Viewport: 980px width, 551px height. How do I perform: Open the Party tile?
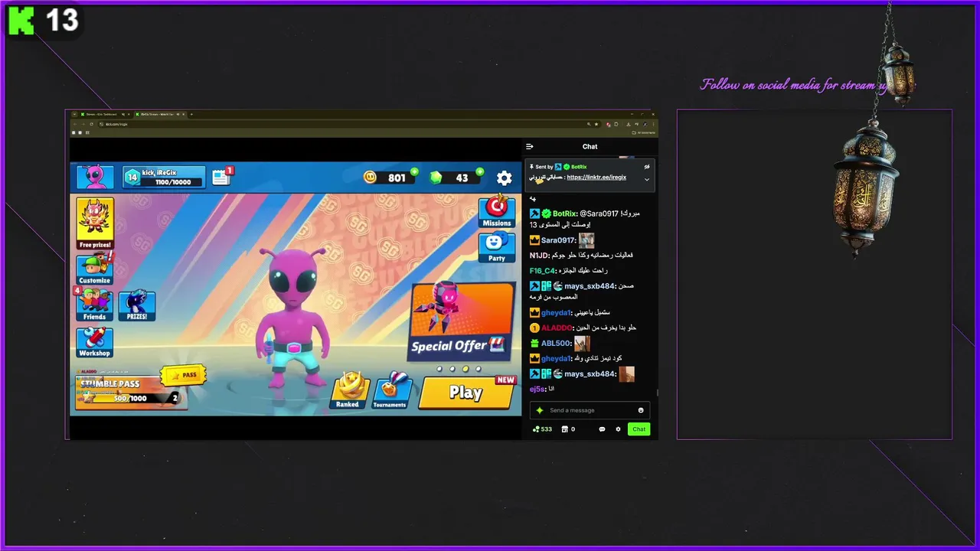(x=497, y=247)
